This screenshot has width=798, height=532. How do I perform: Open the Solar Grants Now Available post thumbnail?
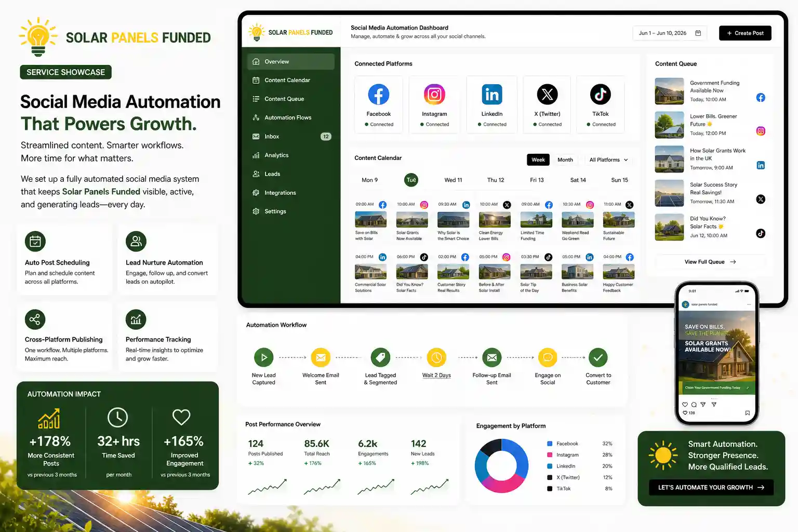[412, 220]
